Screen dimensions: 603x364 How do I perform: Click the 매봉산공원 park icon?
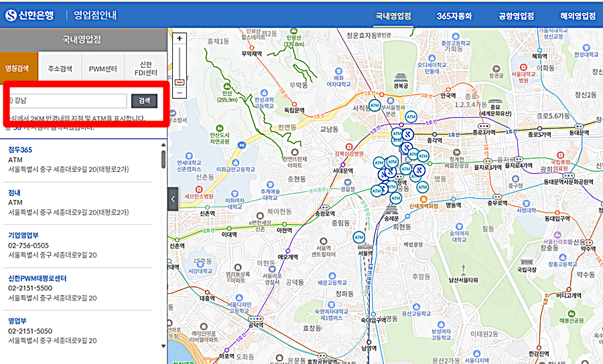point(572,314)
